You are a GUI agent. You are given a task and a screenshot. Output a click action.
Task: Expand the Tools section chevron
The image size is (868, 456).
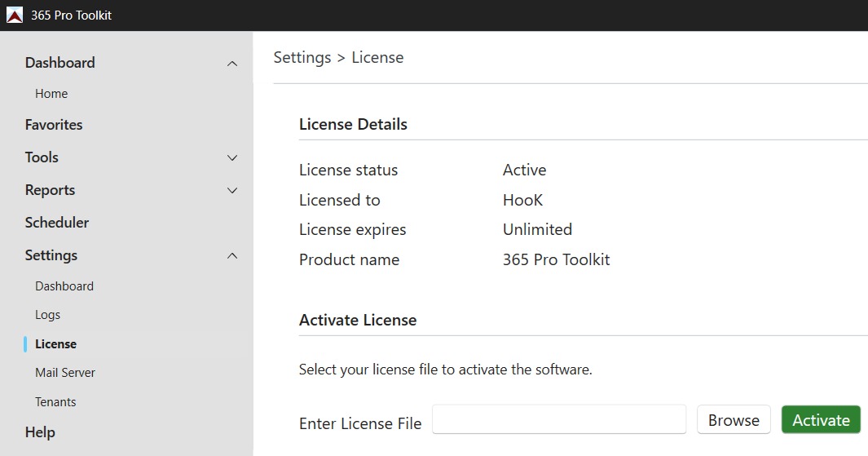pyautogui.click(x=232, y=158)
